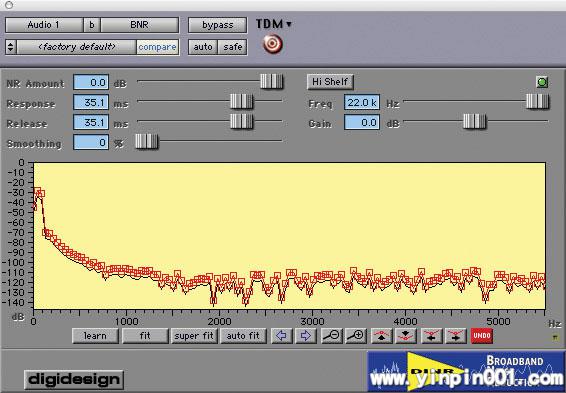Click the scroll left arrow icon
The width and height of the screenshot is (566, 393).
click(x=282, y=336)
